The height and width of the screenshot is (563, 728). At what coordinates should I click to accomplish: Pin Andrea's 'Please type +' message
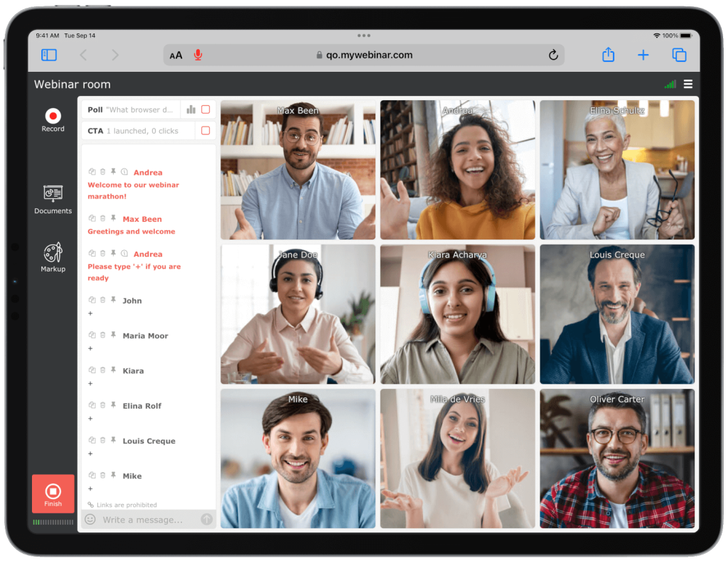coord(112,252)
